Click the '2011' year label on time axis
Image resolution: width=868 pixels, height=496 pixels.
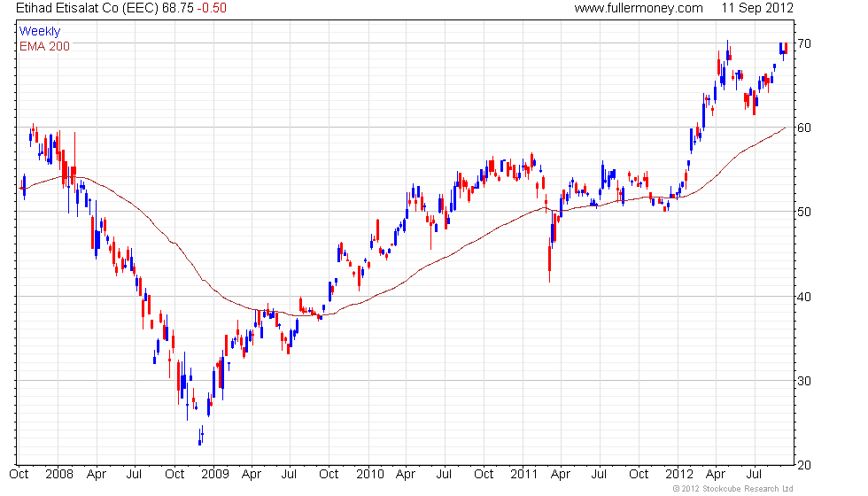[523, 475]
